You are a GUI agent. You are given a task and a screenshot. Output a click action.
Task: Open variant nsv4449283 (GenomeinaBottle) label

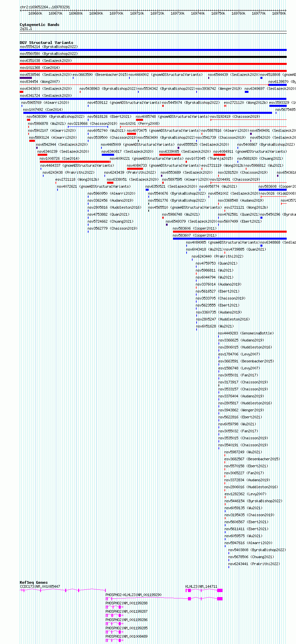(x=246, y=333)
